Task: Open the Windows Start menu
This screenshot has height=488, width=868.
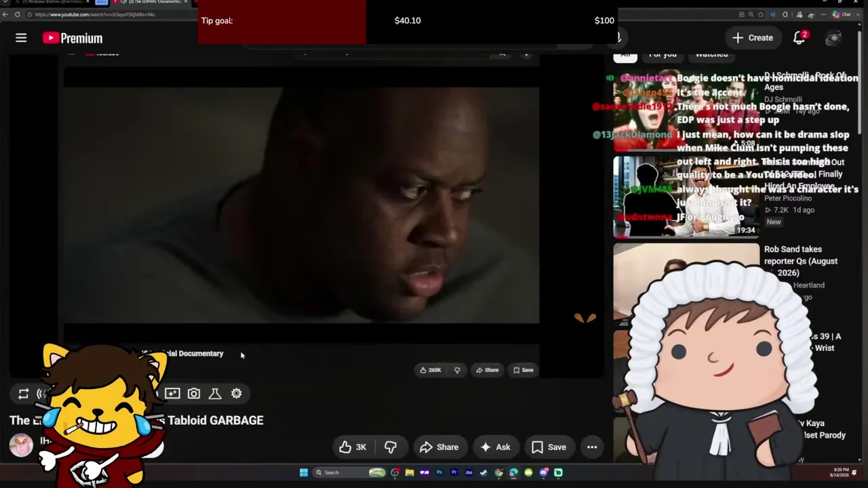Action: click(x=303, y=472)
